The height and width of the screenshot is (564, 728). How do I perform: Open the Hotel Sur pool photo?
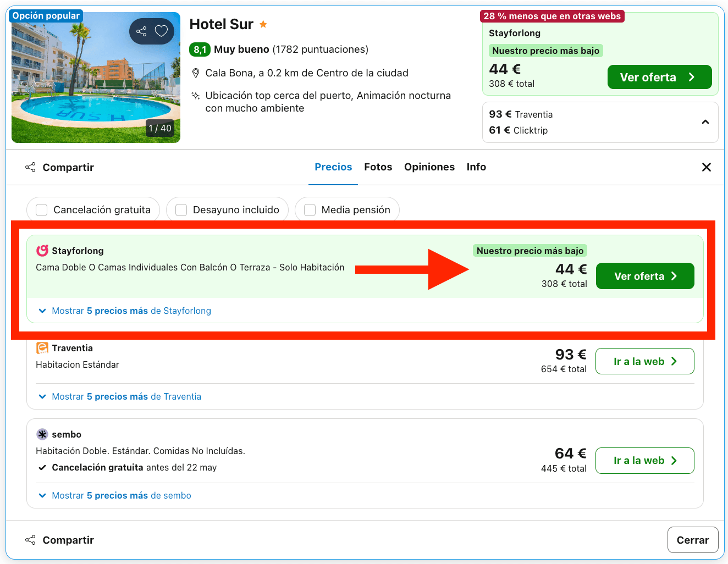96,78
